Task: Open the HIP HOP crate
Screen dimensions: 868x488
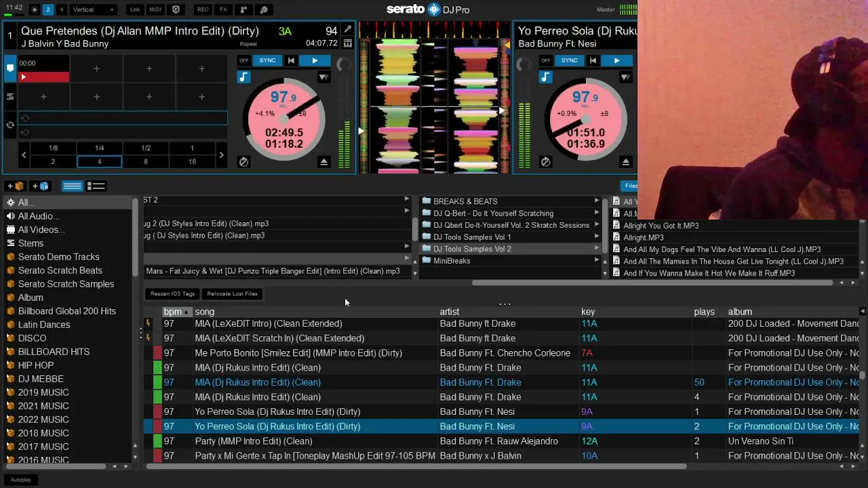Action: 36,365
